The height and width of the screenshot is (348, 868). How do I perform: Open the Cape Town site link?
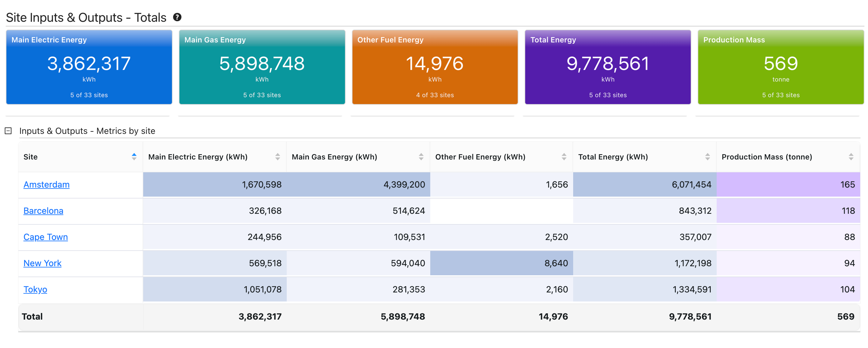tap(46, 237)
